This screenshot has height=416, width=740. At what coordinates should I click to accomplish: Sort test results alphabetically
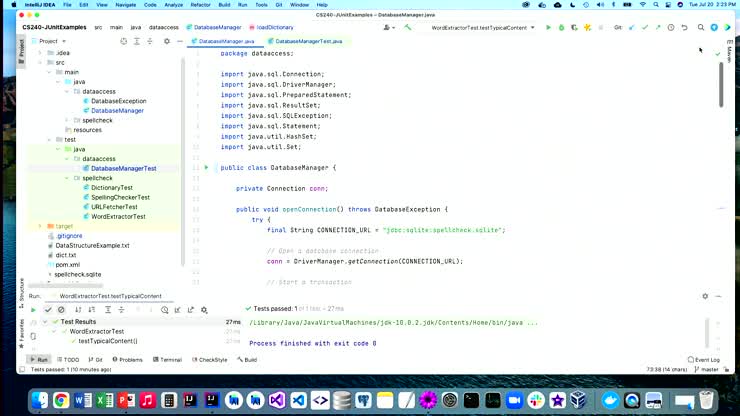pyautogui.click(x=78, y=310)
